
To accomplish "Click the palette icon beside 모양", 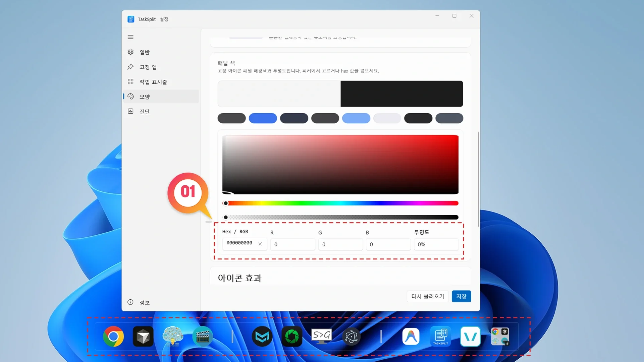I will [x=130, y=97].
